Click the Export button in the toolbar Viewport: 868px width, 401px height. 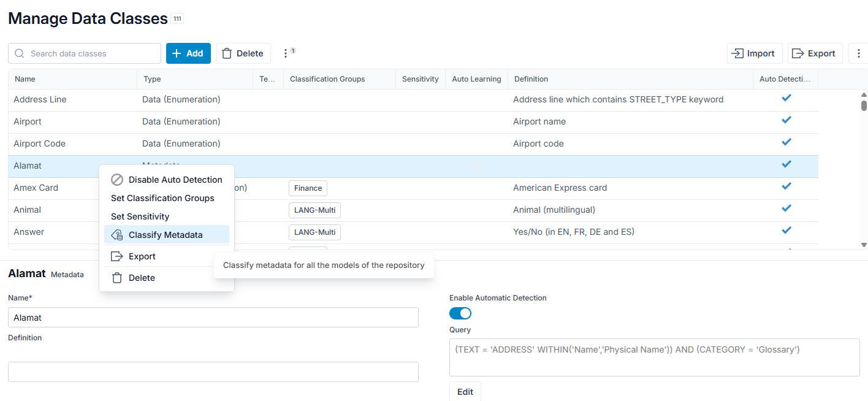(x=815, y=53)
